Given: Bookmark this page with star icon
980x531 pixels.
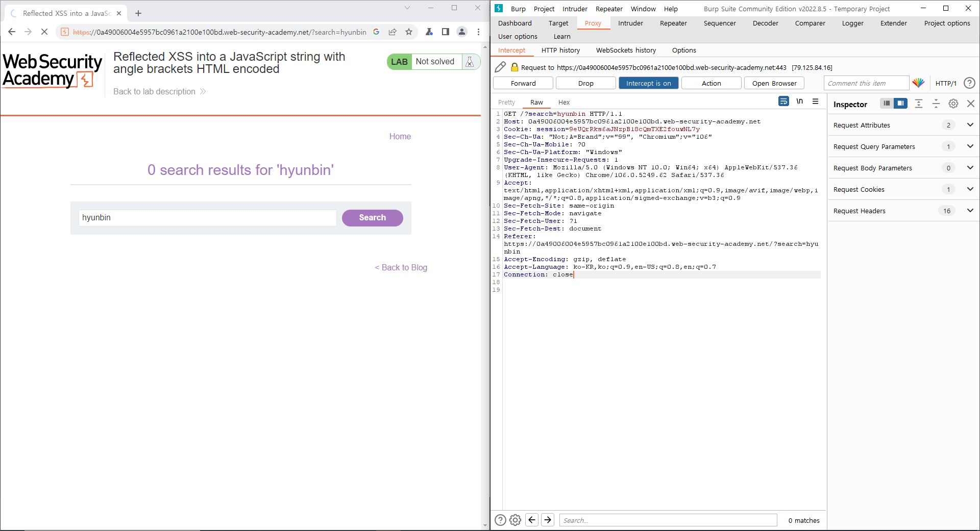Looking at the screenshot, I should pos(409,32).
